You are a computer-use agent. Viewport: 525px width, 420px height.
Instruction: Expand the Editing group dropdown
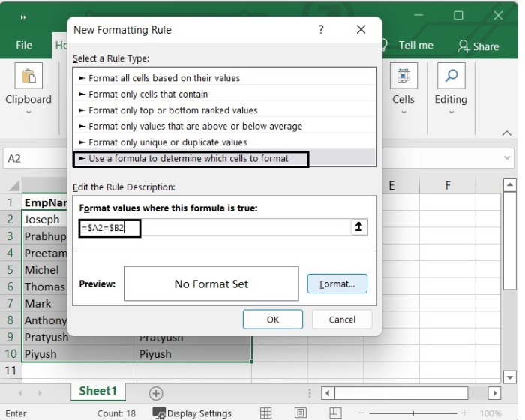point(451,113)
